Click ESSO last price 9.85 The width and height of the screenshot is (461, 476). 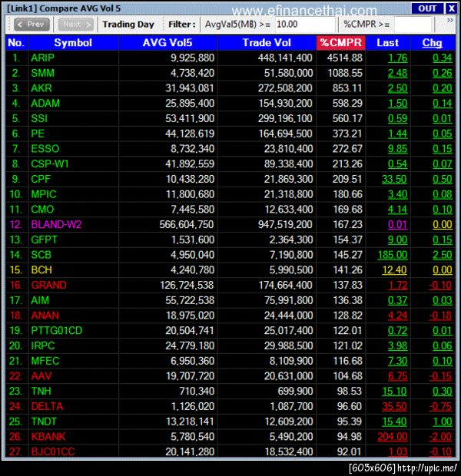(397, 149)
